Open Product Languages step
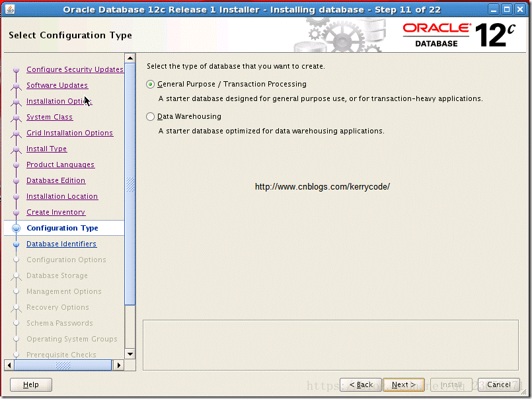The width and height of the screenshot is (532, 399). coord(60,164)
